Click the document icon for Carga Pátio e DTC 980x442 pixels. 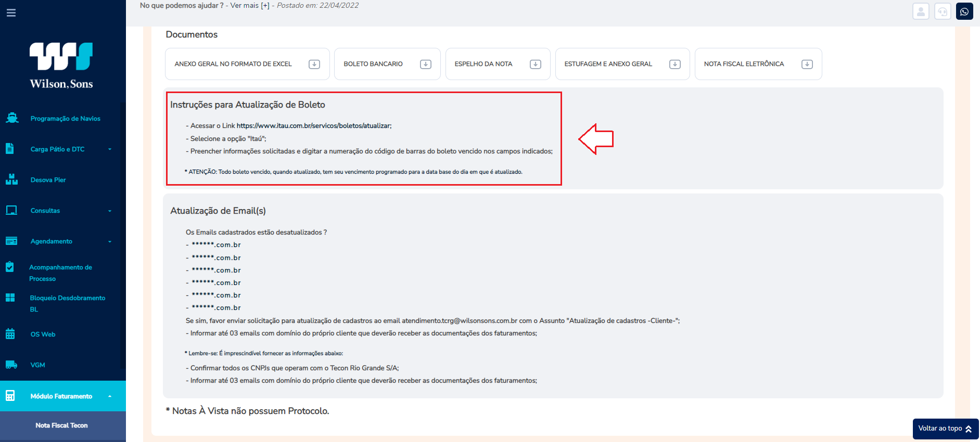10,149
